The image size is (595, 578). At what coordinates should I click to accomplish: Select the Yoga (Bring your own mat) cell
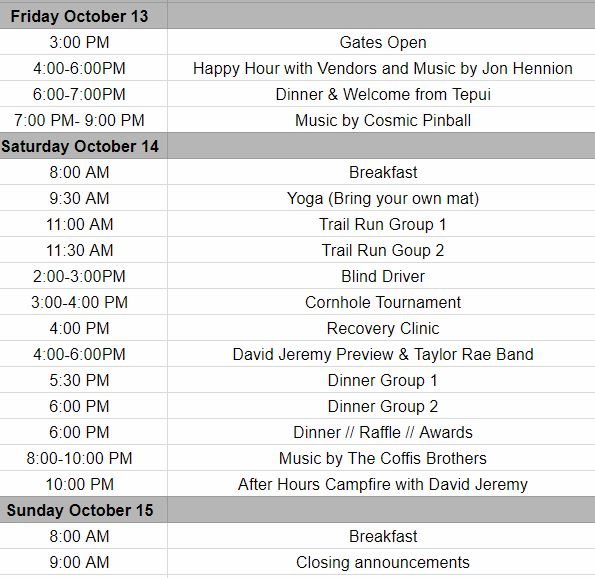point(381,198)
